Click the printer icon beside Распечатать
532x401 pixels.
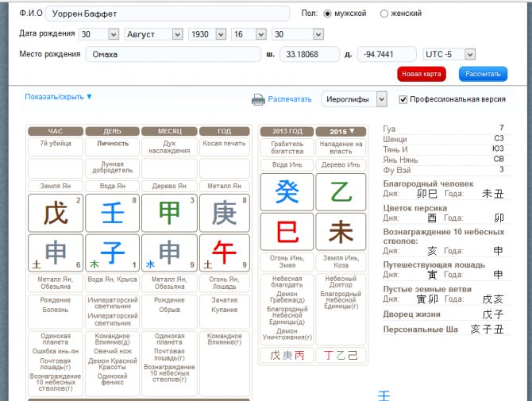pyautogui.click(x=258, y=99)
